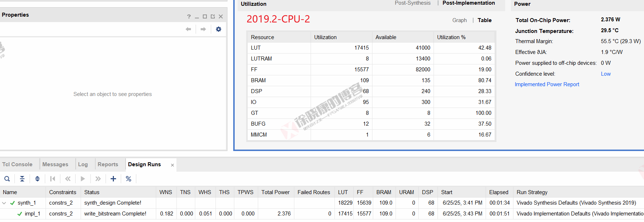The image size is (644, 222).
Task: Maximize the Properties panel
Action: coord(205,17)
